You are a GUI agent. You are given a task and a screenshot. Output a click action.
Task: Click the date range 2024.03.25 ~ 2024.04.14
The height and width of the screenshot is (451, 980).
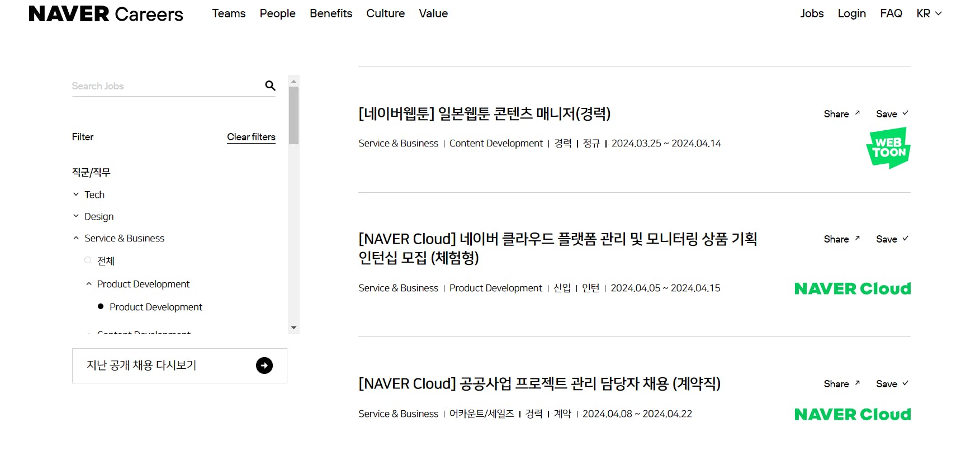[x=666, y=144]
